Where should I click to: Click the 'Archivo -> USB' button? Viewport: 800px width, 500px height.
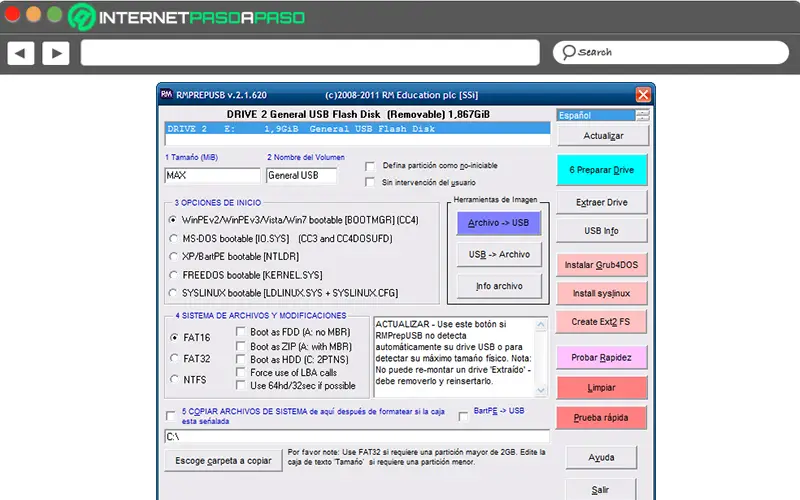[498, 223]
